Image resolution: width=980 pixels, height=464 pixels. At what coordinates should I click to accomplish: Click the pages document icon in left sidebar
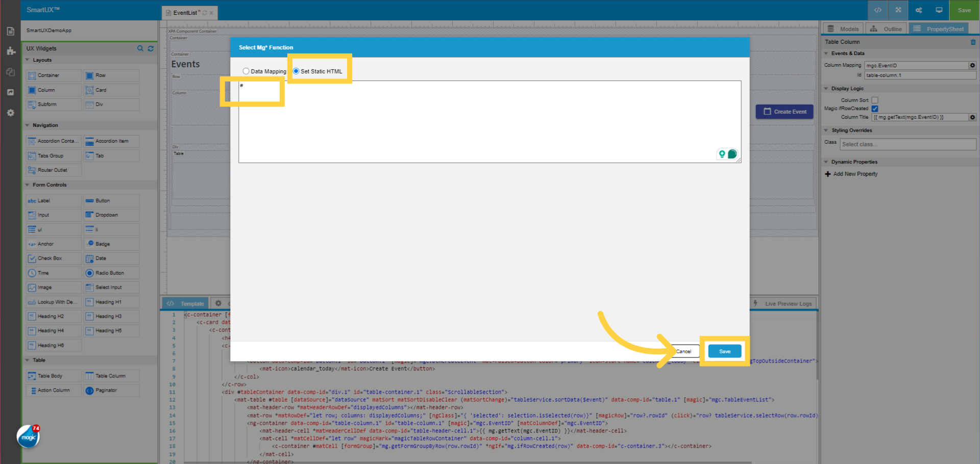(10, 31)
